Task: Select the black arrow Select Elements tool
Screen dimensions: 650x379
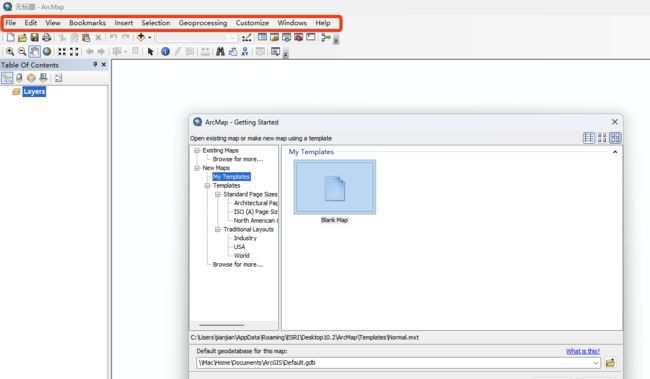Action: (150, 51)
